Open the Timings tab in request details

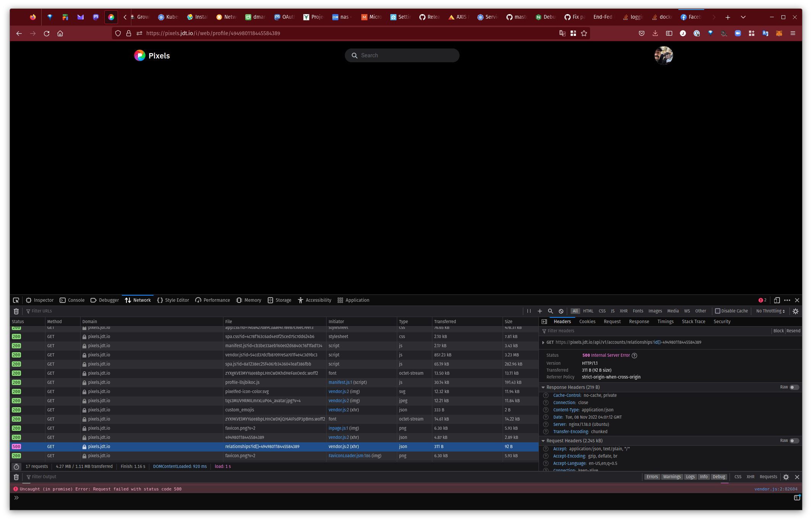coord(665,322)
